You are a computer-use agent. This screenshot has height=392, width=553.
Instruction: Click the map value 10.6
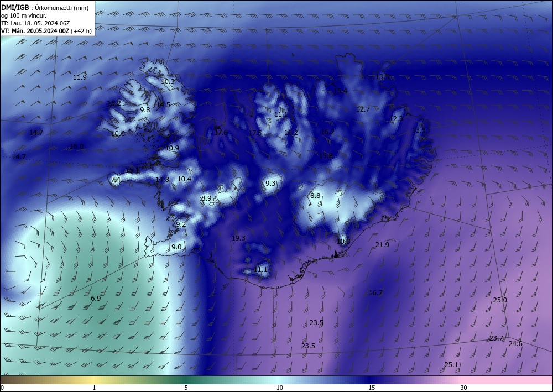[118, 134]
